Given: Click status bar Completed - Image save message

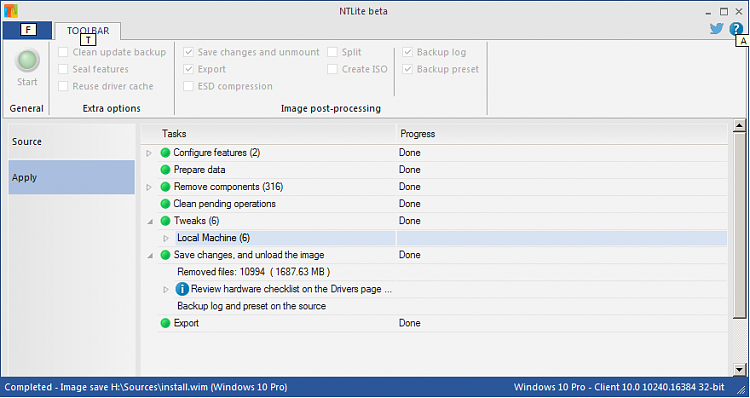Looking at the screenshot, I should pos(146,387).
